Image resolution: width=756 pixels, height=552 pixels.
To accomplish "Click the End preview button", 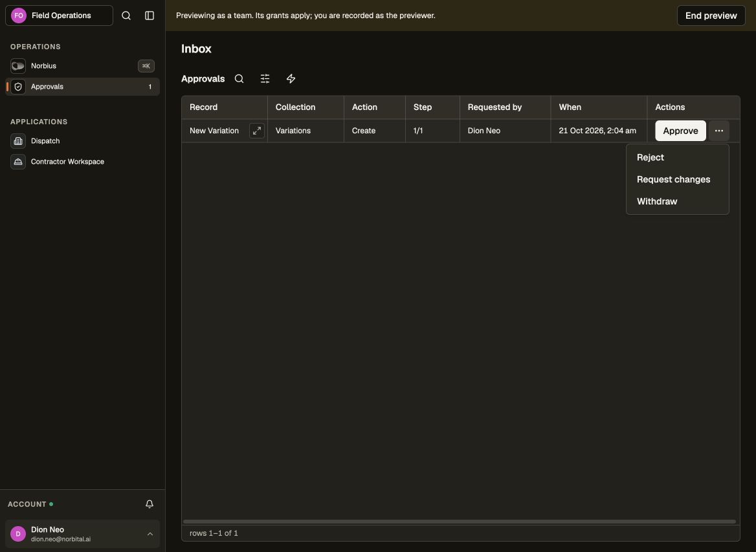I will [x=711, y=16].
